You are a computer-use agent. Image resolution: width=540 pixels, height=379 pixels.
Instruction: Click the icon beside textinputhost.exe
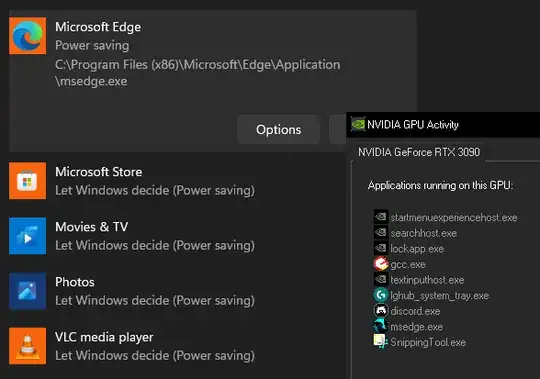pyautogui.click(x=381, y=280)
